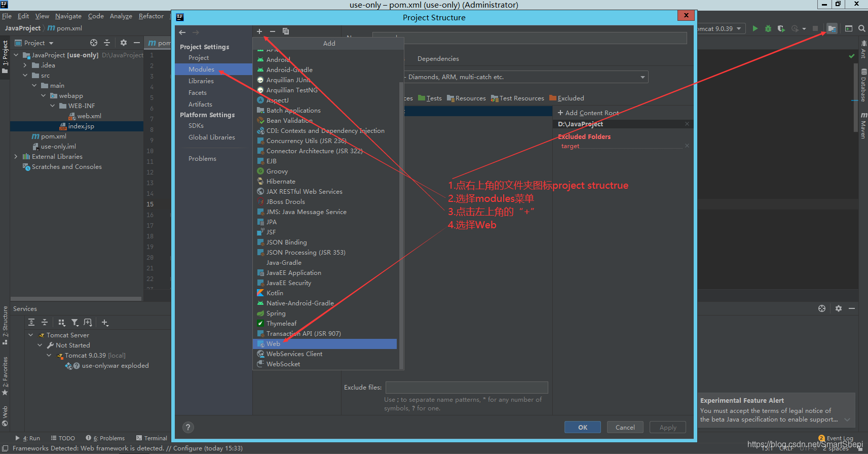Open the Analyze menu
Viewport: 868px width, 454px height.
(121, 16)
